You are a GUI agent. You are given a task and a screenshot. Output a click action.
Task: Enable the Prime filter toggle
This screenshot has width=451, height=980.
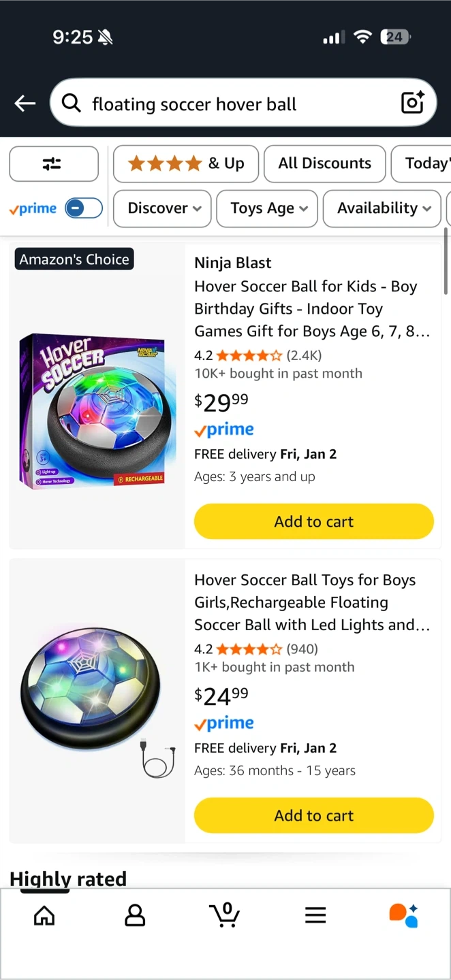84,208
